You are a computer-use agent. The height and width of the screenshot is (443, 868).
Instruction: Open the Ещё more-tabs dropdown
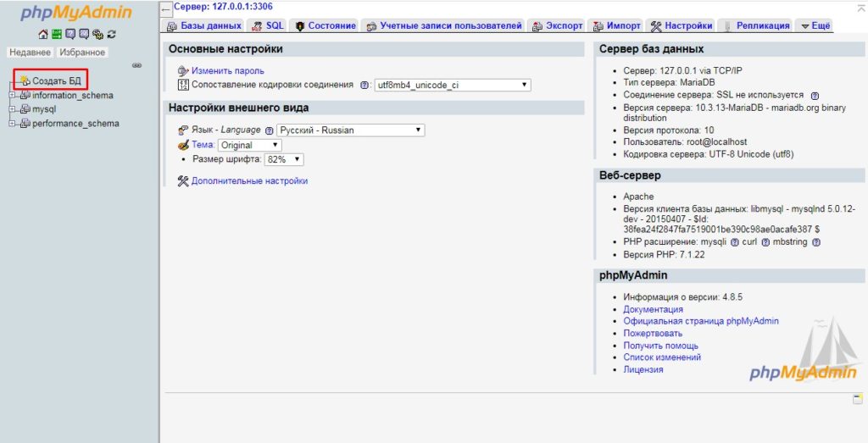click(815, 25)
